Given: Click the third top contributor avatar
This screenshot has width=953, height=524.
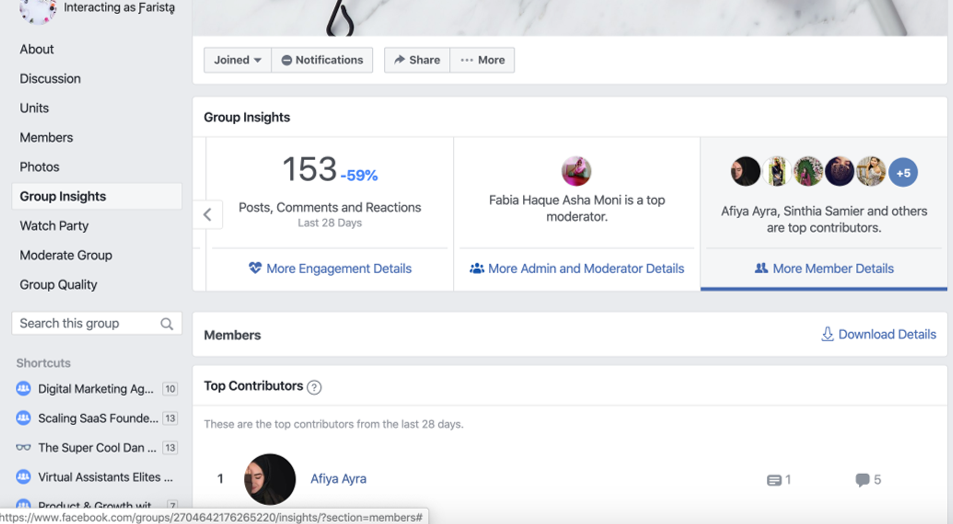Looking at the screenshot, I should [808, 171].
